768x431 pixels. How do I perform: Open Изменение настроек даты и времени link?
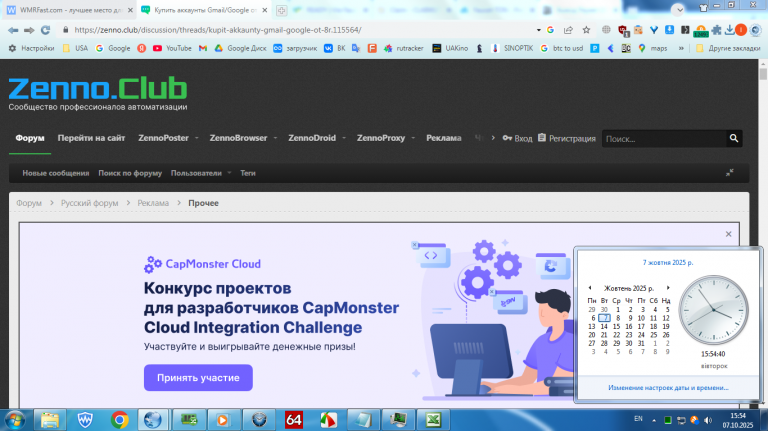tap(668, 387)
